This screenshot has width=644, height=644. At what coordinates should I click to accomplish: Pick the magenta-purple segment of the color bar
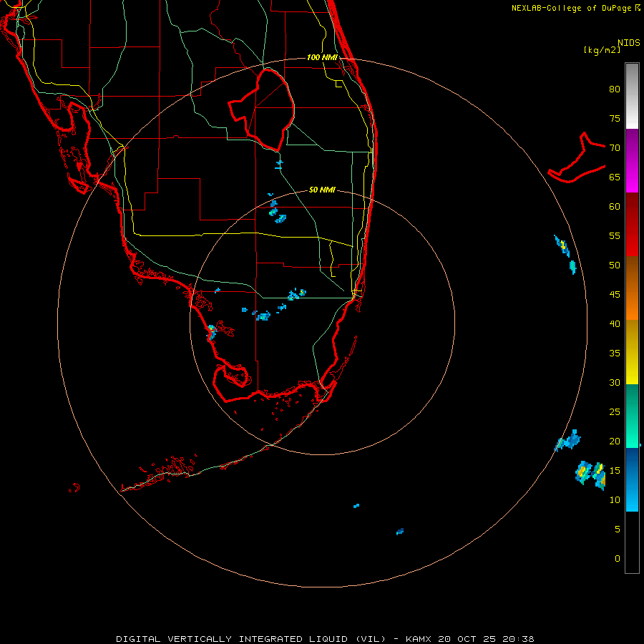pyautogui.click(x=632, y=160)
